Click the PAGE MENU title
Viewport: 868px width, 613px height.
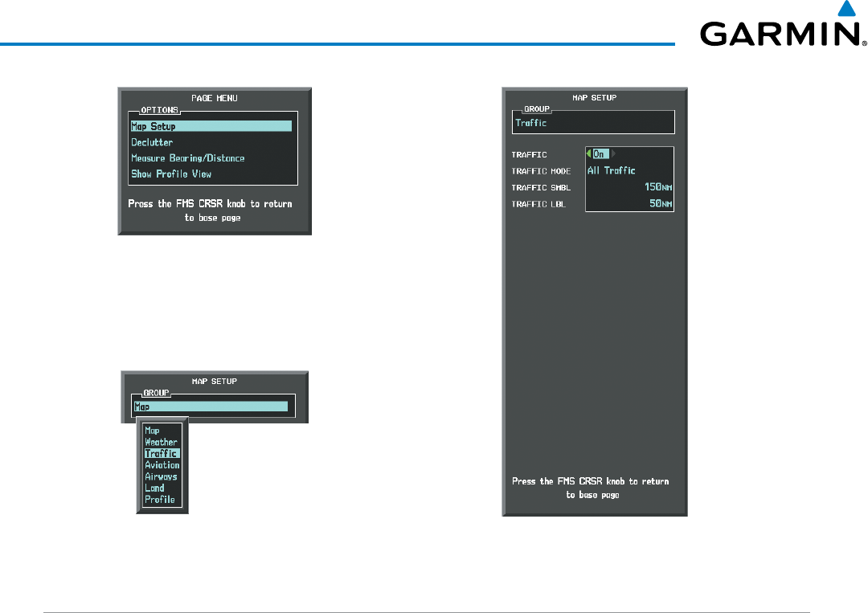[215, 98]
